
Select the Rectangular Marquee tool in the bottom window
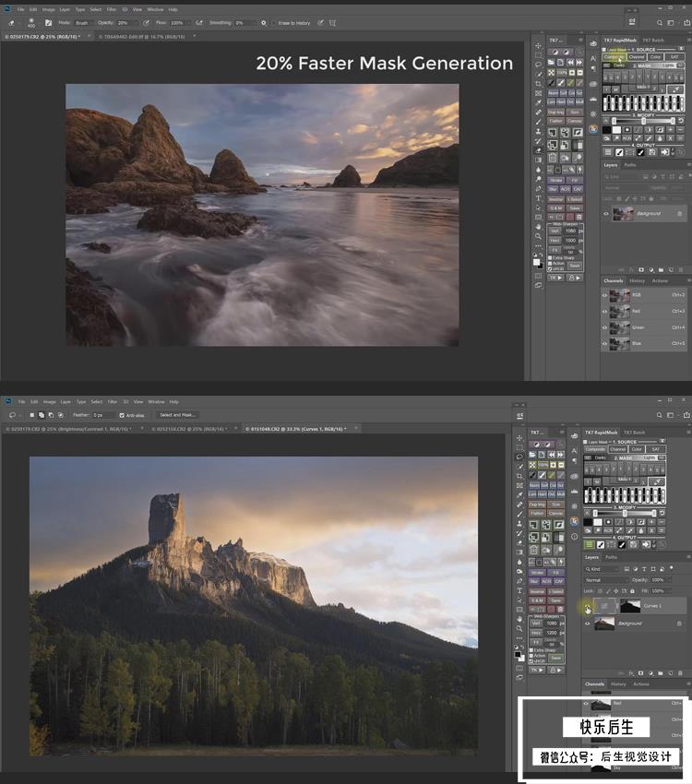click(x=519, y=447)
